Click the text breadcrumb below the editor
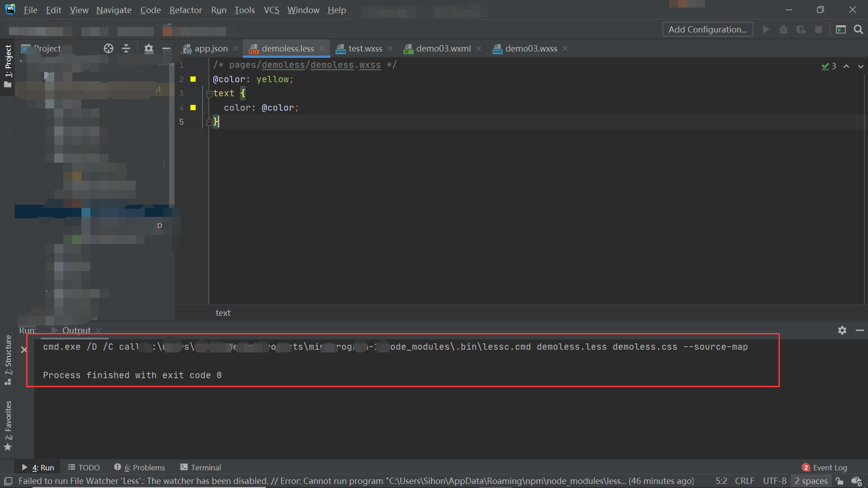The width and height of the screenshot is (868, 488). click(223, 313)
